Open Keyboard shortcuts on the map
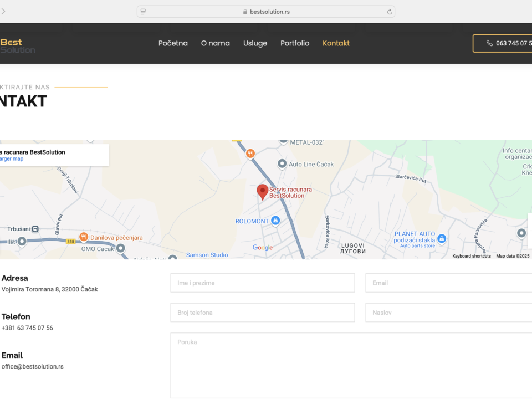Image resolution: width=532 pixels, height=399 pixels. [x=471, y=256]
